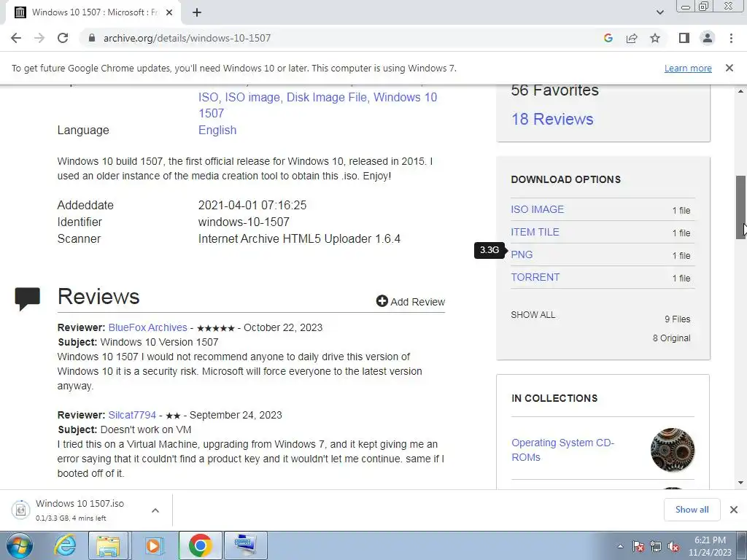Open the Learn more link
The image size is (747, 560).
pyautogui.click(x=688, y=68)
